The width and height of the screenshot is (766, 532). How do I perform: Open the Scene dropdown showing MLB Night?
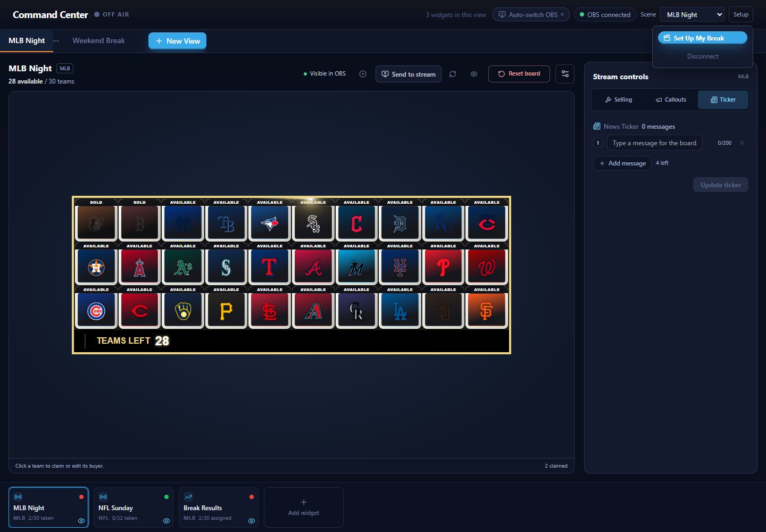tap(692, 14)
